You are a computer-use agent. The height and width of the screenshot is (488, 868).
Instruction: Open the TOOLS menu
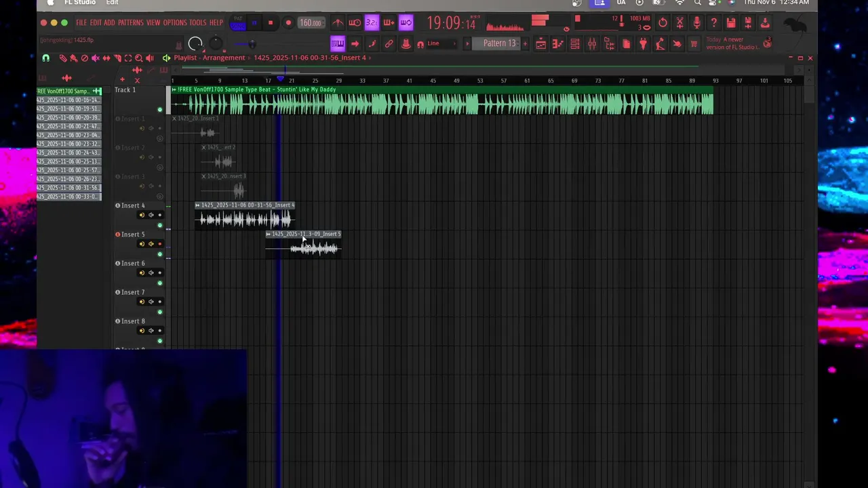tap(197, 22)
